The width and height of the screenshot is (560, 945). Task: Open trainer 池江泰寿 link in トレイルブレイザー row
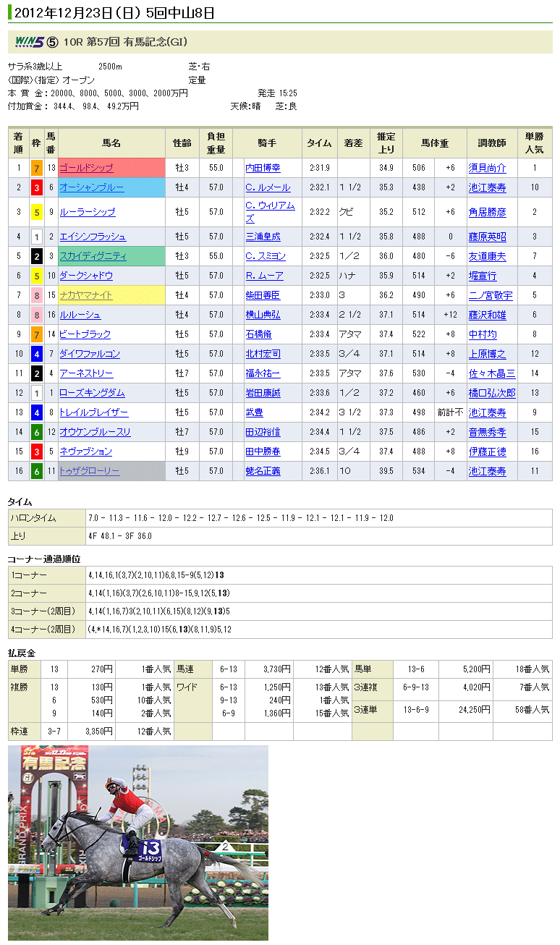[x=487, y=412]
